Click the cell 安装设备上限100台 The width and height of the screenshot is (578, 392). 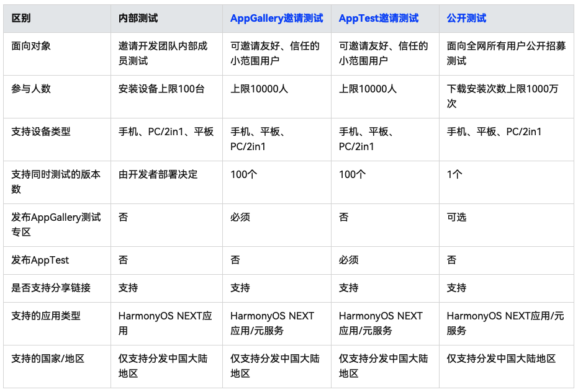click(161, 89)
